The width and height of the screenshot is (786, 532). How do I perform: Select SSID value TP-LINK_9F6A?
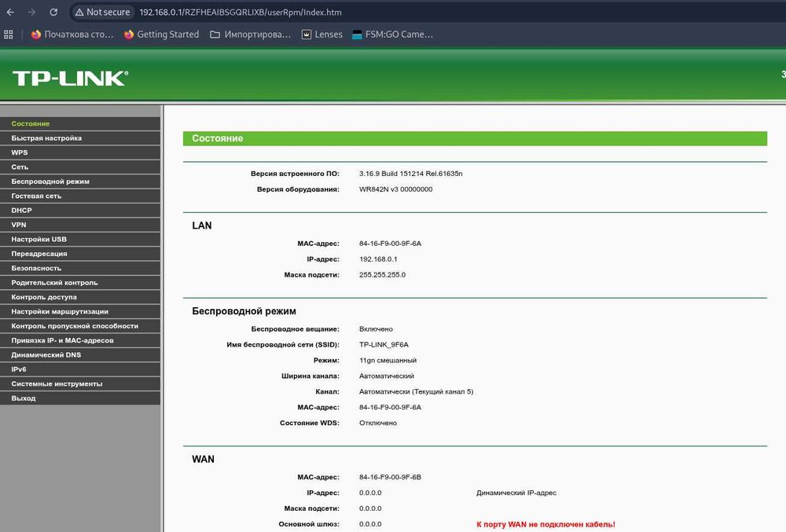pyautogui.click(x=384, y=345)
